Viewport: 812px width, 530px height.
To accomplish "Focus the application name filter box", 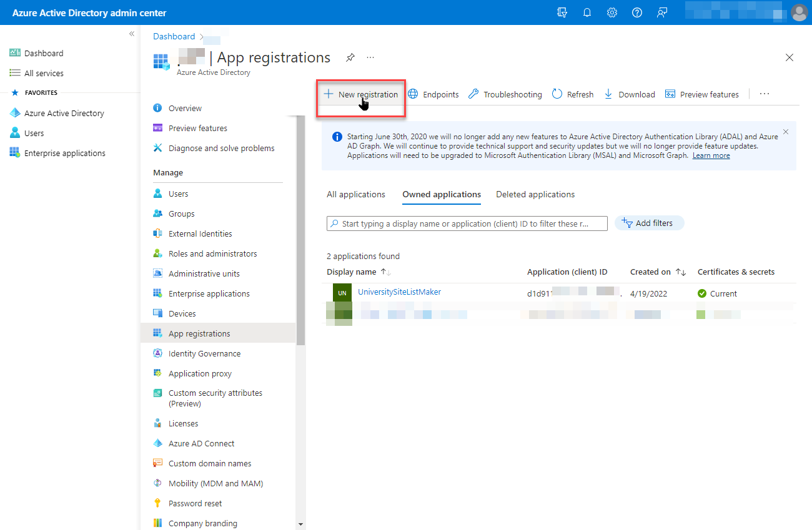I will click(x=467, y=223).
